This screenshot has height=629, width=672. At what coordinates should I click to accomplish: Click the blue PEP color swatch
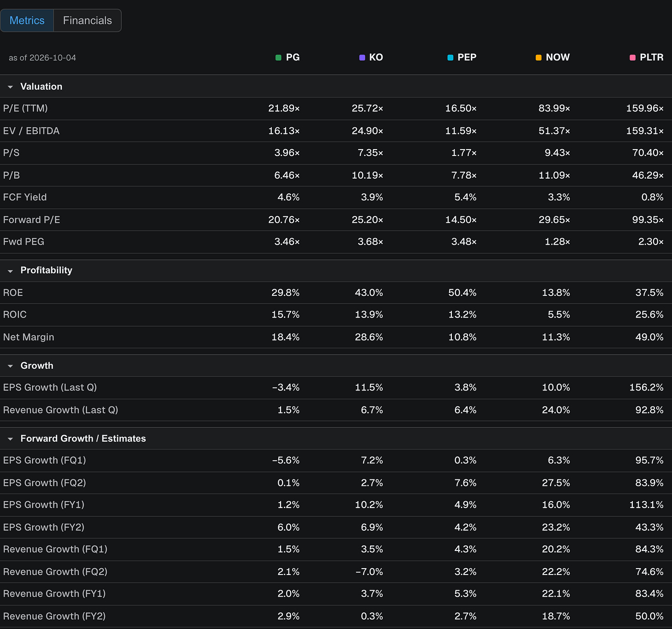tap(450, 58)
